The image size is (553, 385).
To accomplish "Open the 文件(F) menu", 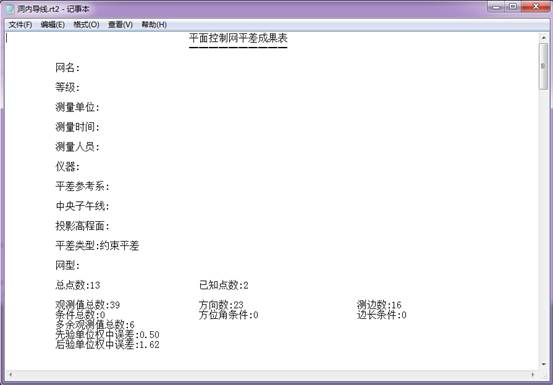I will point(20,25).
